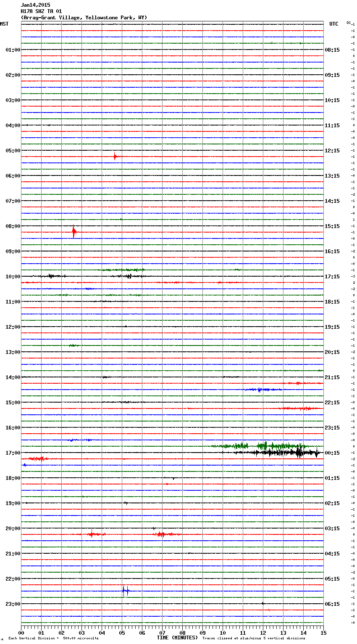Click the 17:15 UTC time label

tap(332, 277)
